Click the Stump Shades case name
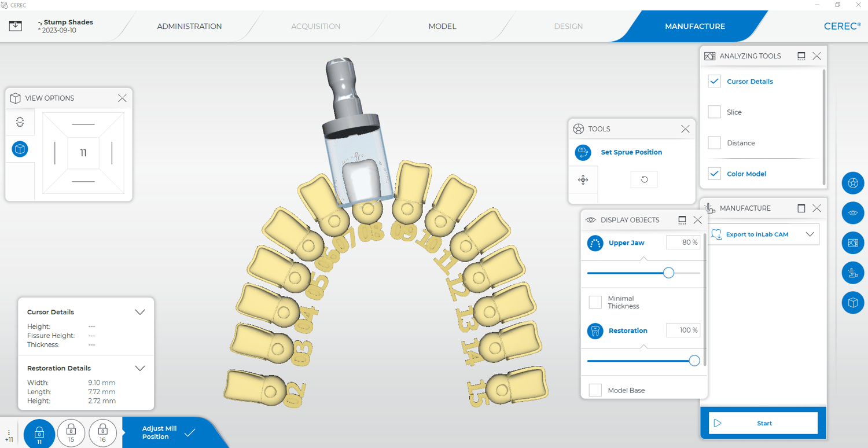868x448 pixels. (x=65, y=22)
